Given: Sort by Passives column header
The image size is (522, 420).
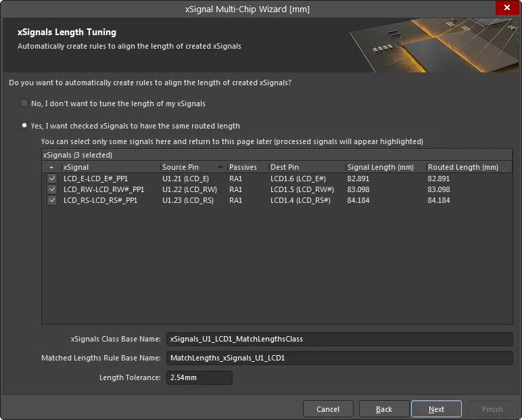Looking at the screenshot, I should [243, 167].
